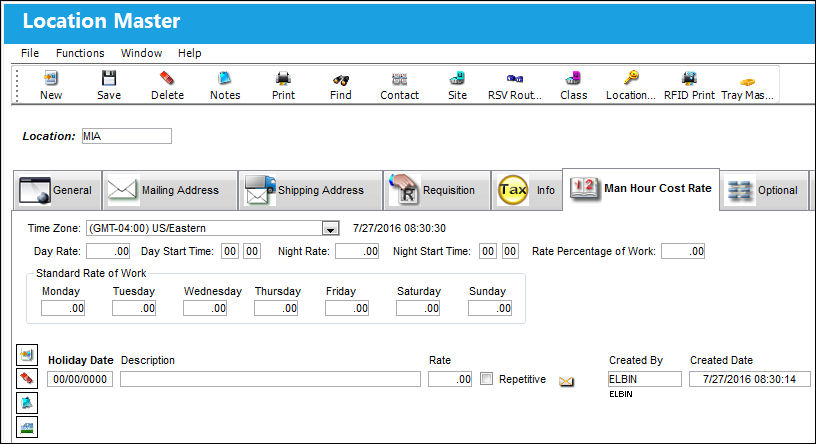Switch to the Tax Info tab
Image resolution: width=816 pixels, height=444 pixels.
527,191
